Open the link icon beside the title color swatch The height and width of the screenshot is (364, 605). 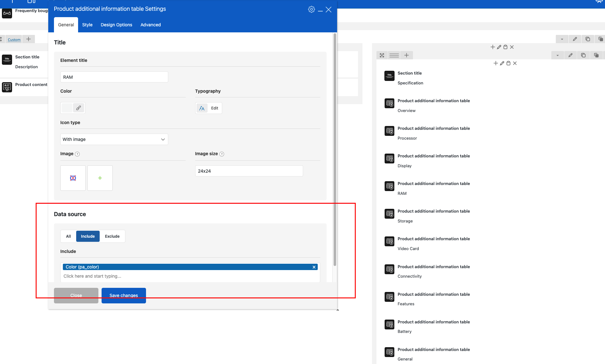pyautogui.click(x=79, y=108)
